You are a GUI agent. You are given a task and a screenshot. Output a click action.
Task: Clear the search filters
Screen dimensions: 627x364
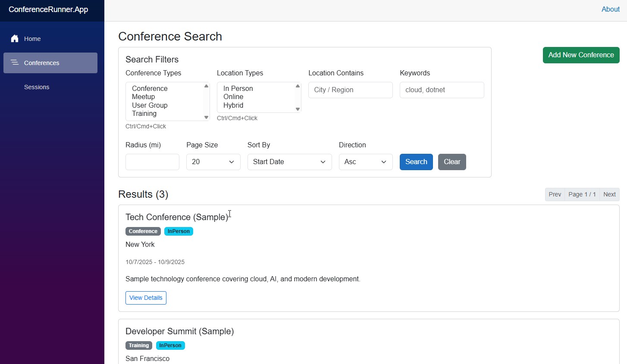tap(451, 162)
